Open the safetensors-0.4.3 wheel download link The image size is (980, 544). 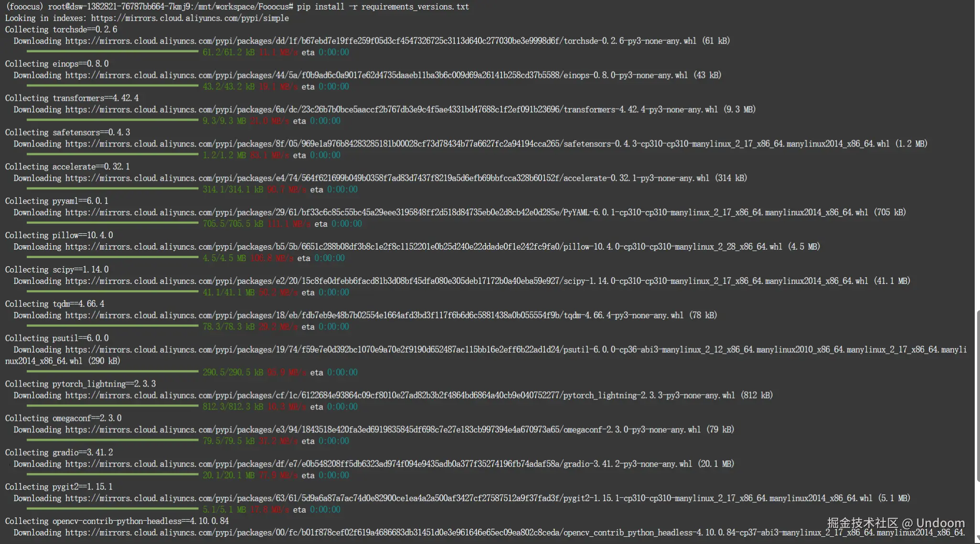tap(477, 144)
